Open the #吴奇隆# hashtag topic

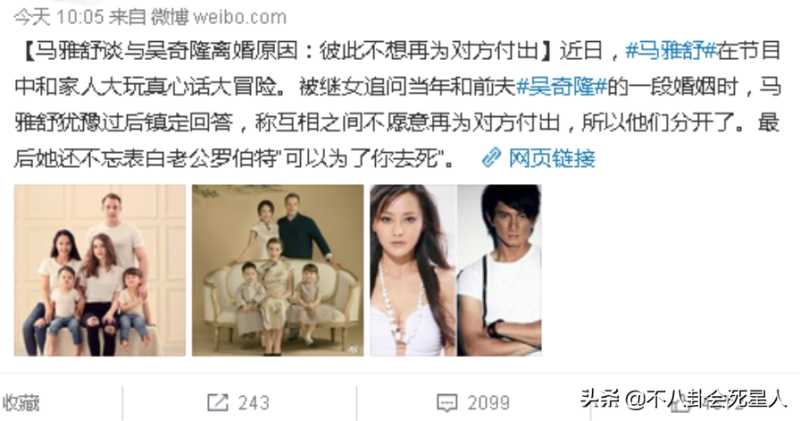point(562,87)
